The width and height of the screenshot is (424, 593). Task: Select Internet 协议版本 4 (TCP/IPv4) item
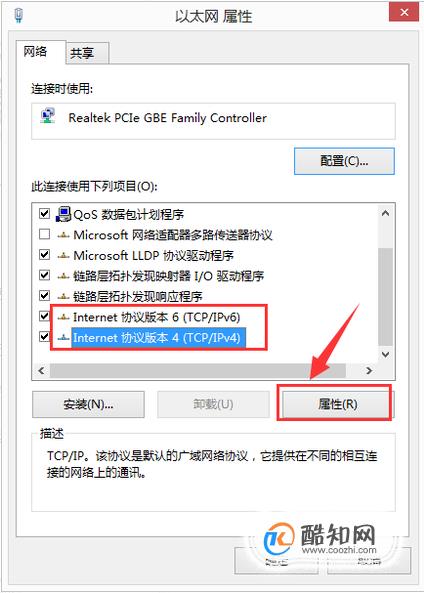pos(157,337)
